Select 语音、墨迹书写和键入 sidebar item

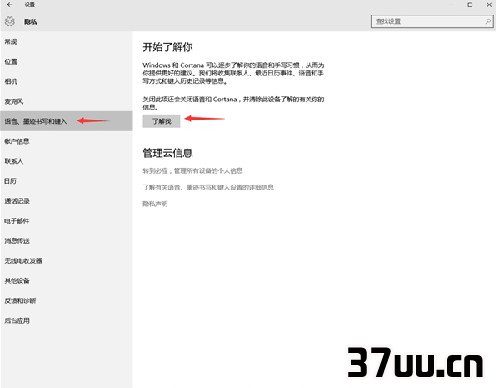[67, 121]
